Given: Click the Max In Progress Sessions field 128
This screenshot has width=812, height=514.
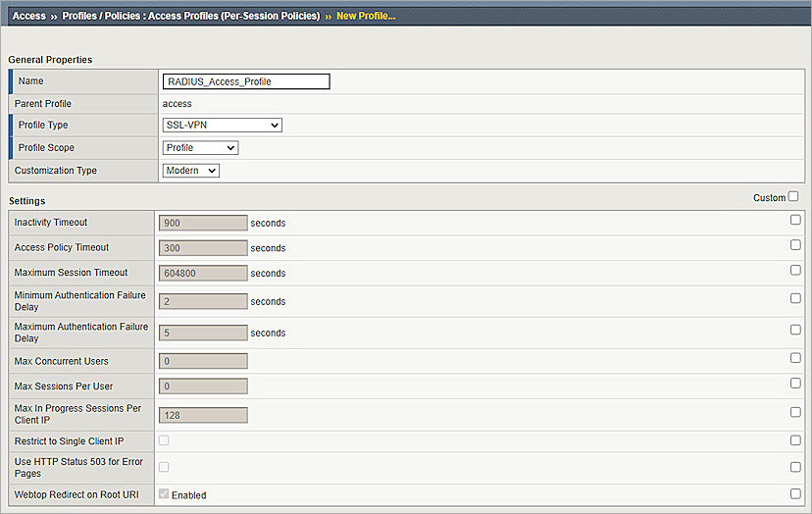Looking at the screenshot, I should (203, 415).
